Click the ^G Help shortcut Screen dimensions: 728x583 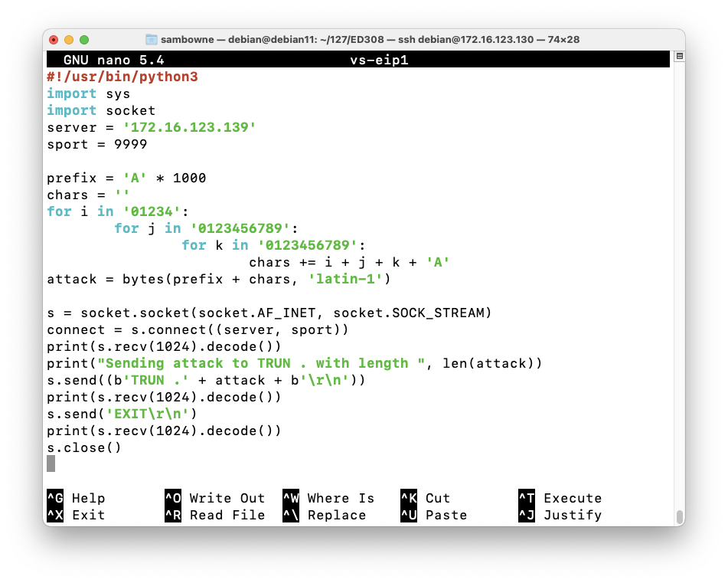[x=76, y=498]
